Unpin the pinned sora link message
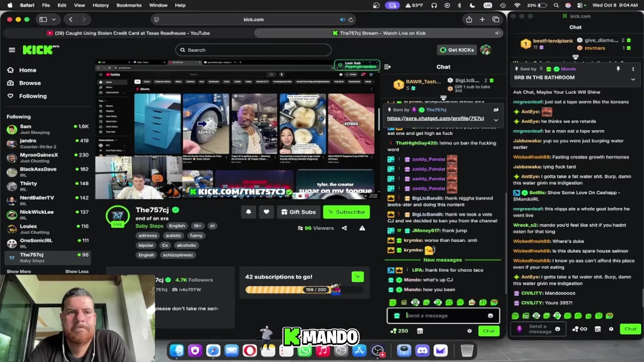This screenshot has width=644, height=362. click(496, 110)
